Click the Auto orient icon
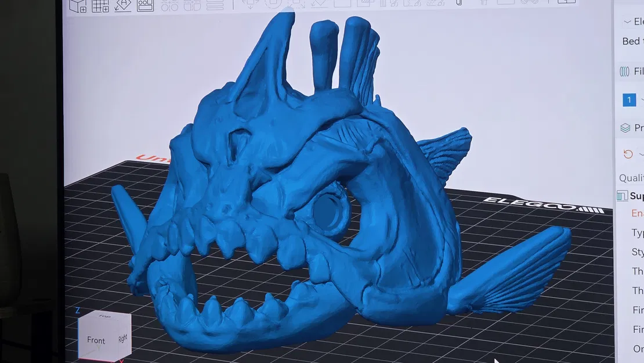 [123, 5]
